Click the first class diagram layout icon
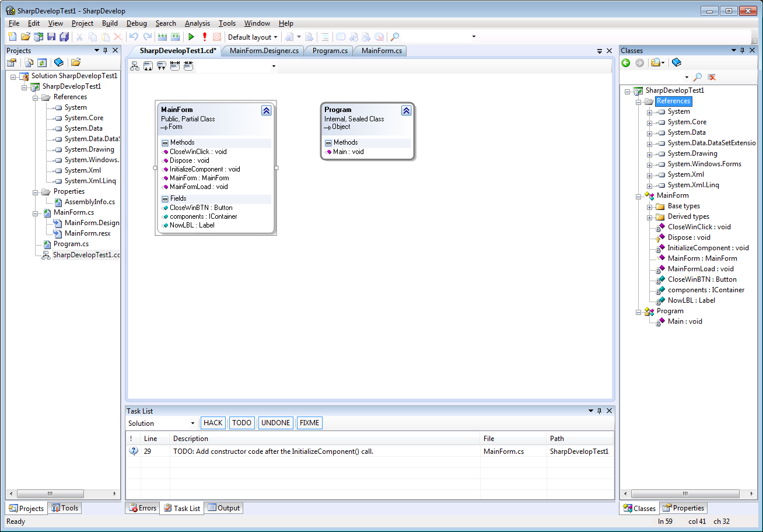This screenshot has width=763, height=532. pos(135,66)
